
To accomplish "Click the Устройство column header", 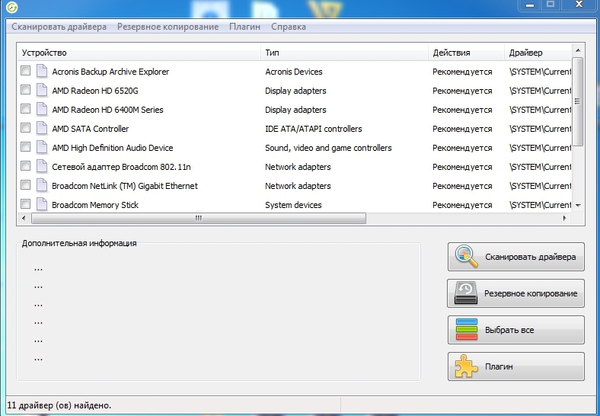I will click(x=139, y=52).
